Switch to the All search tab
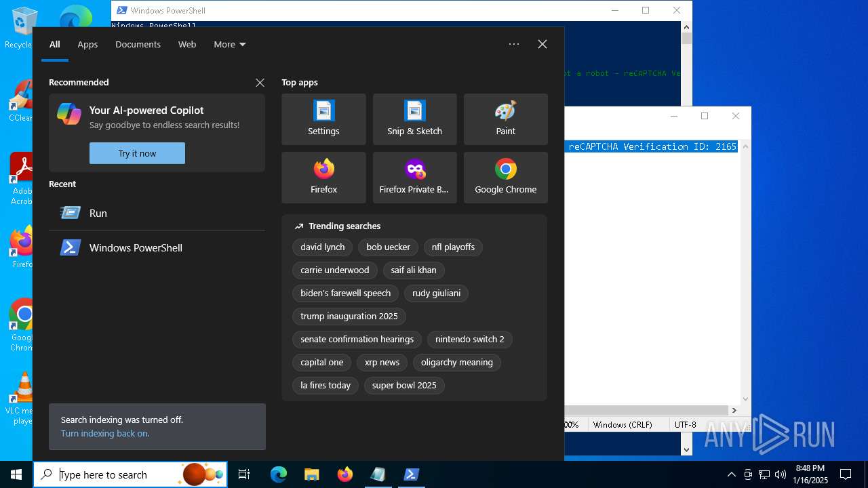The width and height of the screenshot is (868, 488). (55, 44)
